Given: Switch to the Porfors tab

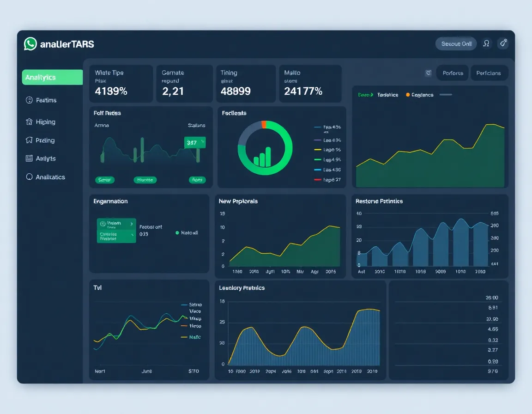Looking at the screenshot, I should tap(452, 73).
